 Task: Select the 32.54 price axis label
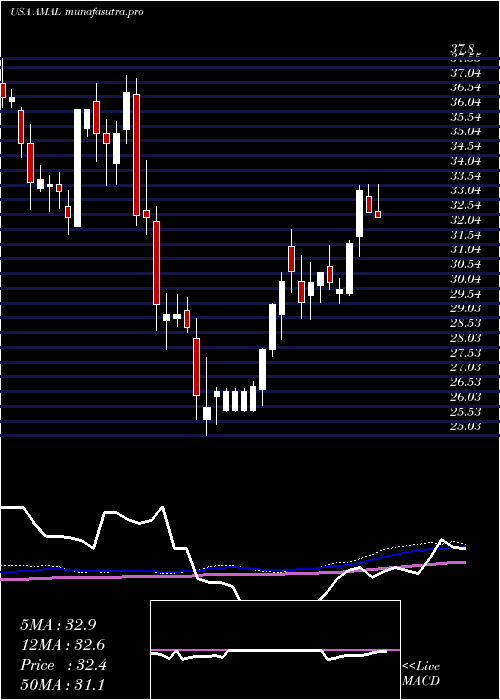(466, 205)
